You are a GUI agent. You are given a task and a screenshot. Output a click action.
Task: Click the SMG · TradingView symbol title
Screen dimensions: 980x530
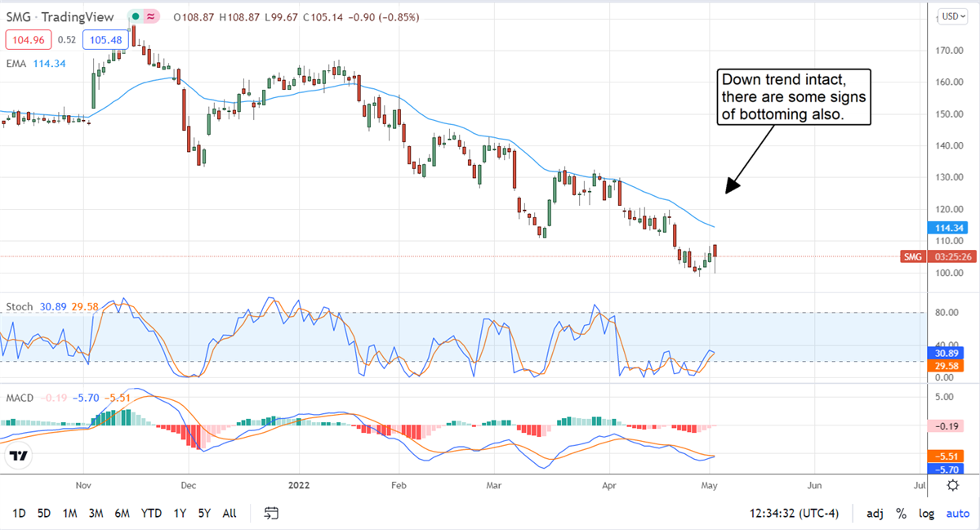tap(60, 16)
